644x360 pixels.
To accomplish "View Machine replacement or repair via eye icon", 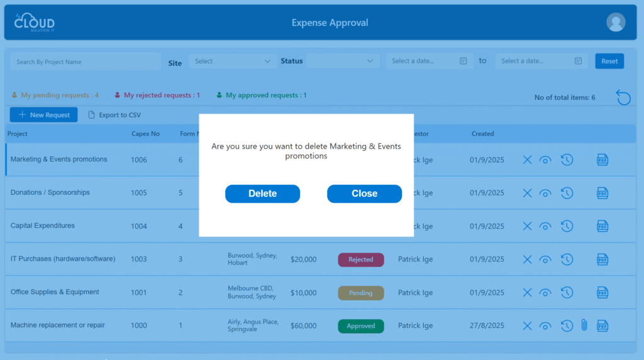I will [545, 325].
